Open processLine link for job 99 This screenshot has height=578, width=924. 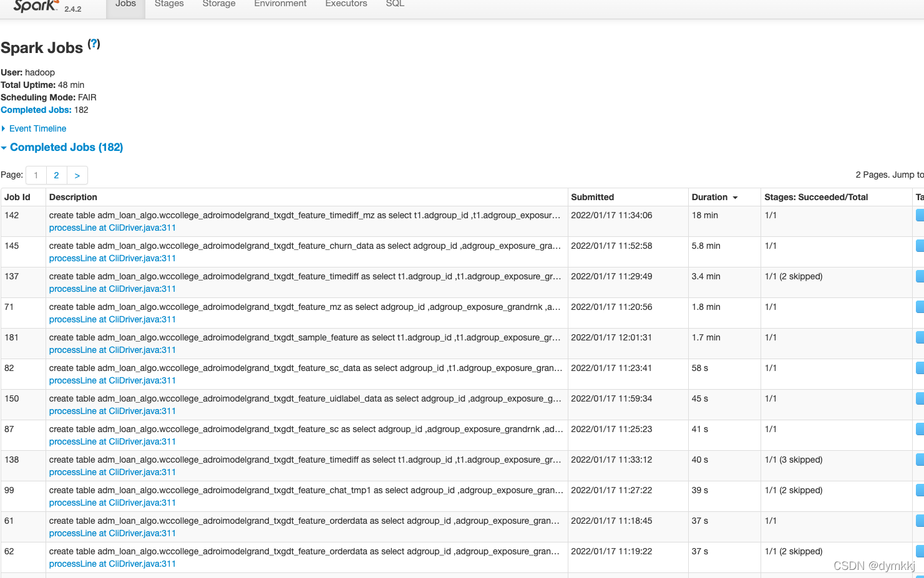pyautogui.click(x=112, y=503)
